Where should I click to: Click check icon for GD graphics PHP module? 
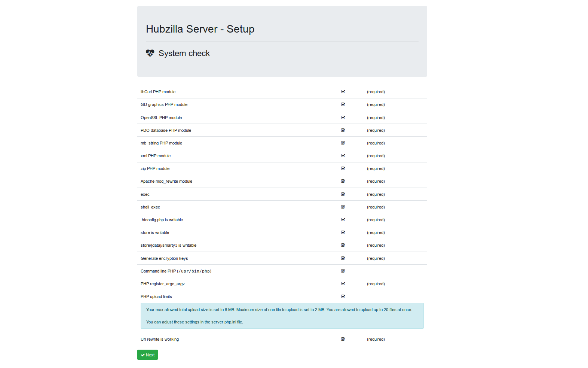343,104
